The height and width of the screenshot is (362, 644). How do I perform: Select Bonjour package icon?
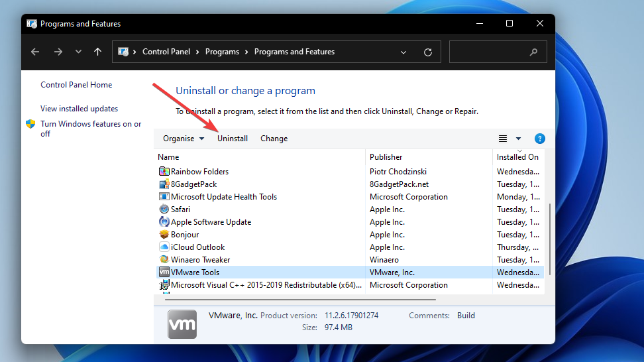pos(164,235)
